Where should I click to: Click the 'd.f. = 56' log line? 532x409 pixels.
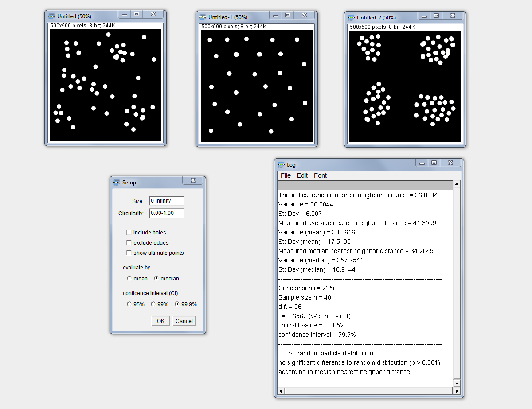(x=290, y=307)
